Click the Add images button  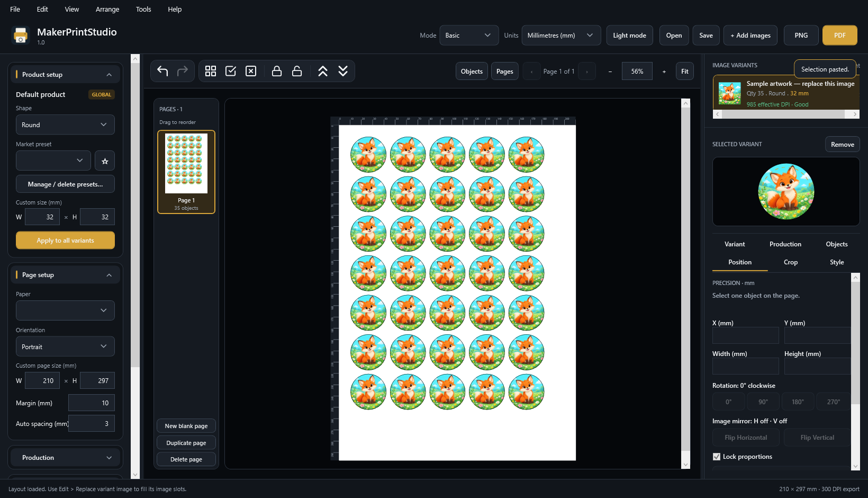pos(751,35)
